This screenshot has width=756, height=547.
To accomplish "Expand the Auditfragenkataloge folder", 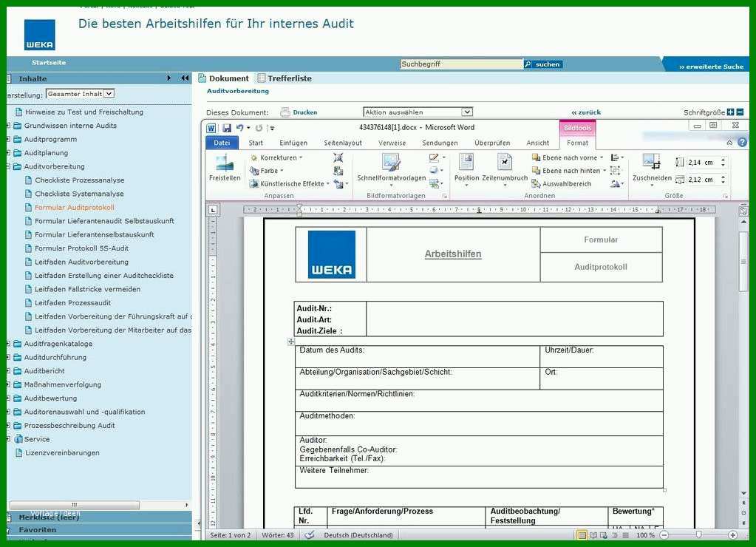I will tap(9, 344).
